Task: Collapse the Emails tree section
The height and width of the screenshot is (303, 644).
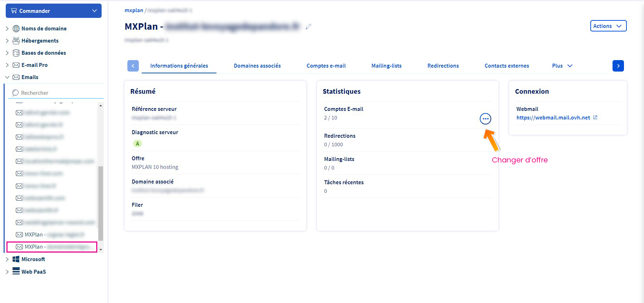Action: 7,77
